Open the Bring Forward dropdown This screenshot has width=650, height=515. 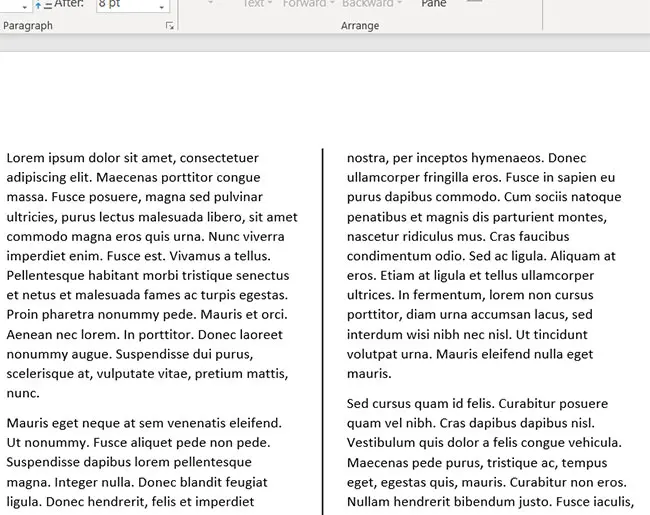point(308,4)
